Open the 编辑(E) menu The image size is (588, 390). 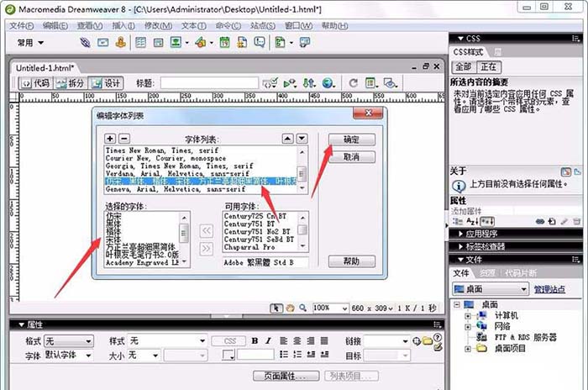55,25
